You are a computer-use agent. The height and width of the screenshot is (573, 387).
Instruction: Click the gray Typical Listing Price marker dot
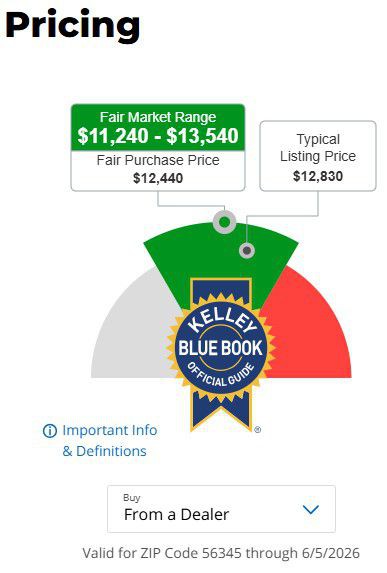[x=247, y=251]
